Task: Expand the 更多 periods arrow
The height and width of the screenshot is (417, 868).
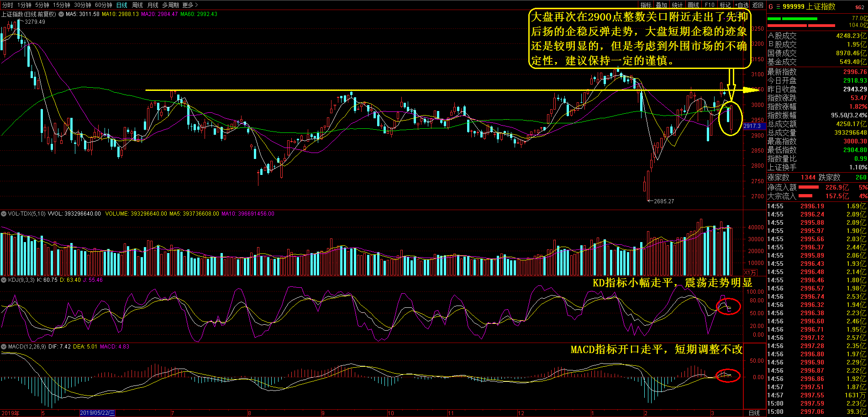Action: (x=196, y=5)
